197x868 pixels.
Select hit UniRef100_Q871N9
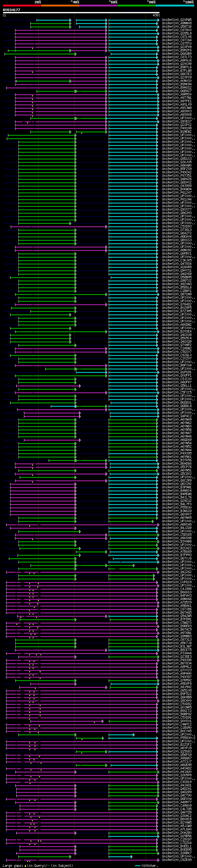point(176,294)
